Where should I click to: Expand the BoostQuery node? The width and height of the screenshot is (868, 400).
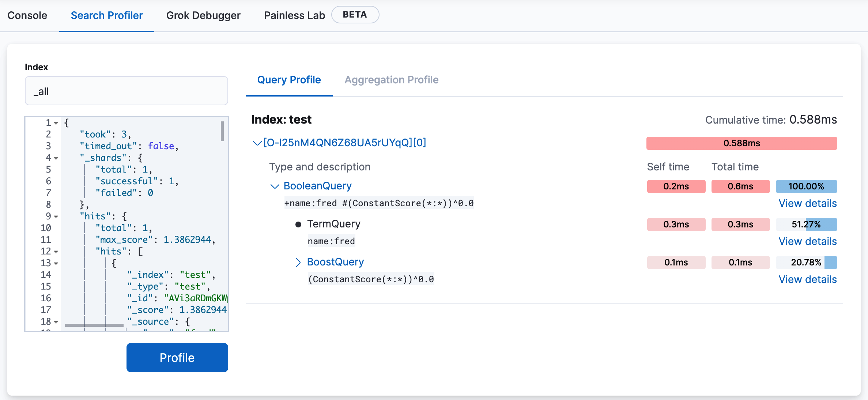pyautogui.click(x=298, y=262)
